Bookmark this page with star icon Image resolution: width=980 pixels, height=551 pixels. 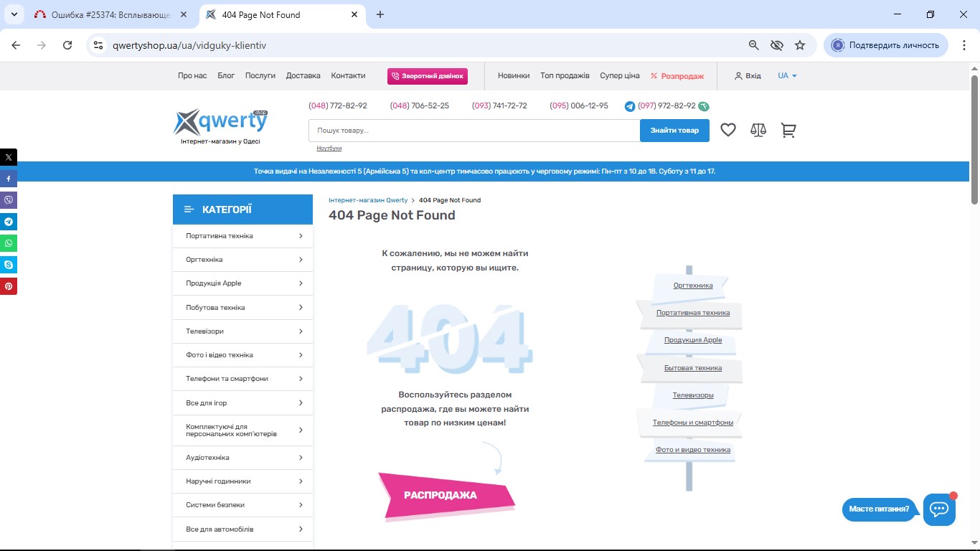(800, 45)
